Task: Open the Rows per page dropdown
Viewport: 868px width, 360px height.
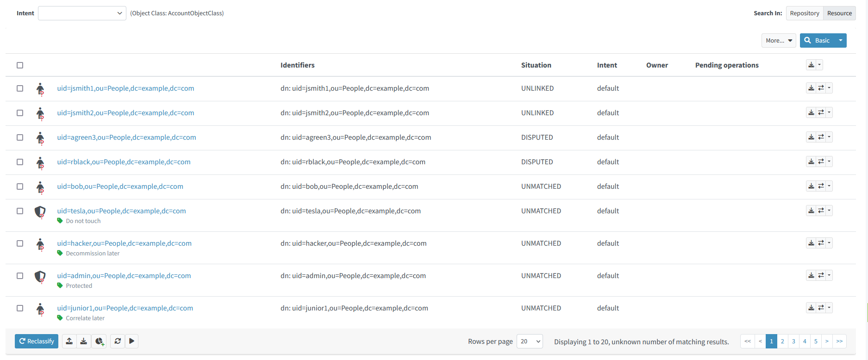Action: tap(530, 341)
